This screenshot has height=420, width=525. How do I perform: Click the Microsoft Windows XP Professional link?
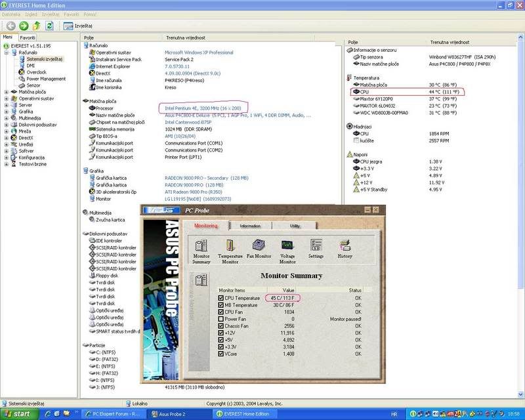click(x=199, y=52)
